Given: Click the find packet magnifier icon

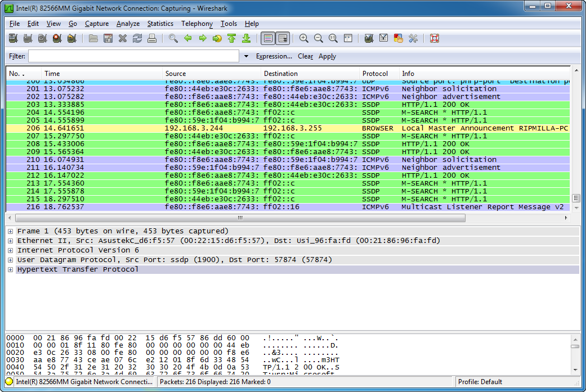Looking at the screenshot, I should 173,38.
